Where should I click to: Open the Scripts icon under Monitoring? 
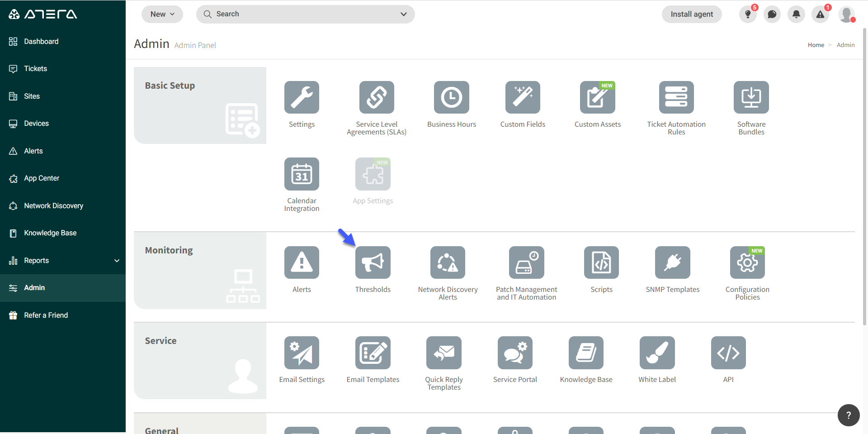(x=601, y=262)
